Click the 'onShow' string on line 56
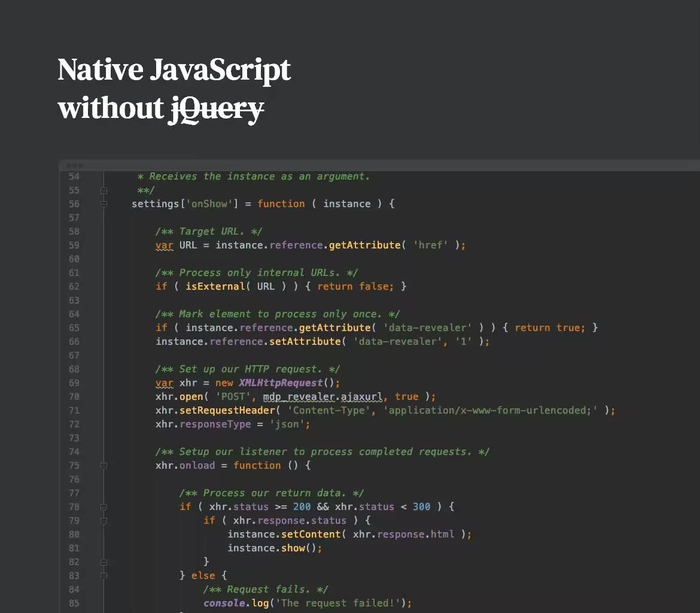 pos(209,204)
